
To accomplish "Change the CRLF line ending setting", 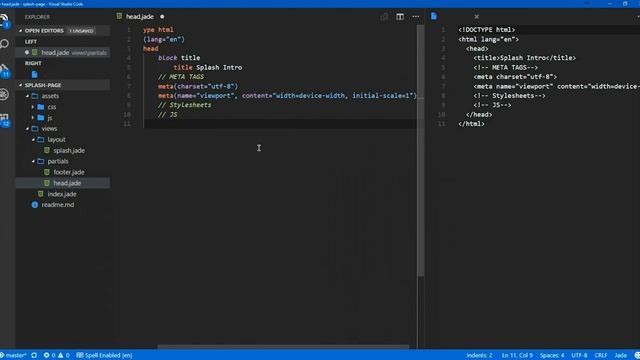I will point(601,355).
